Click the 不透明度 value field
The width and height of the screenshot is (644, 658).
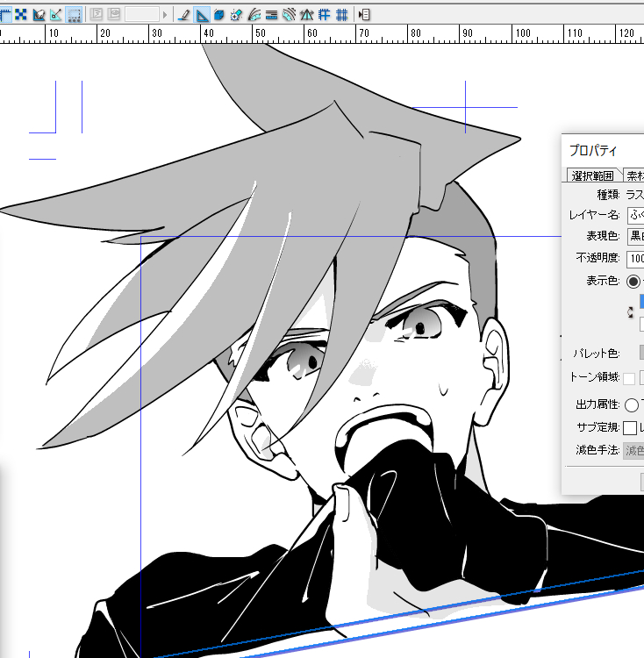635,259
